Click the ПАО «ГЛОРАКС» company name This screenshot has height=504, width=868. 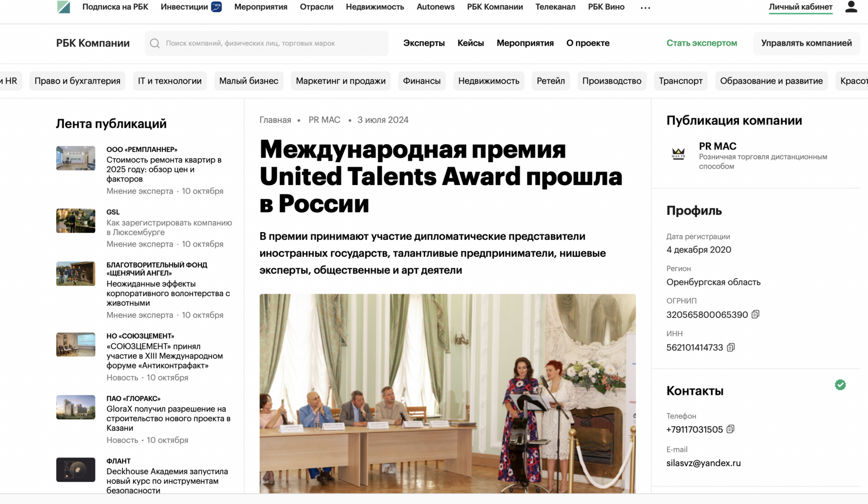point(133,399)
